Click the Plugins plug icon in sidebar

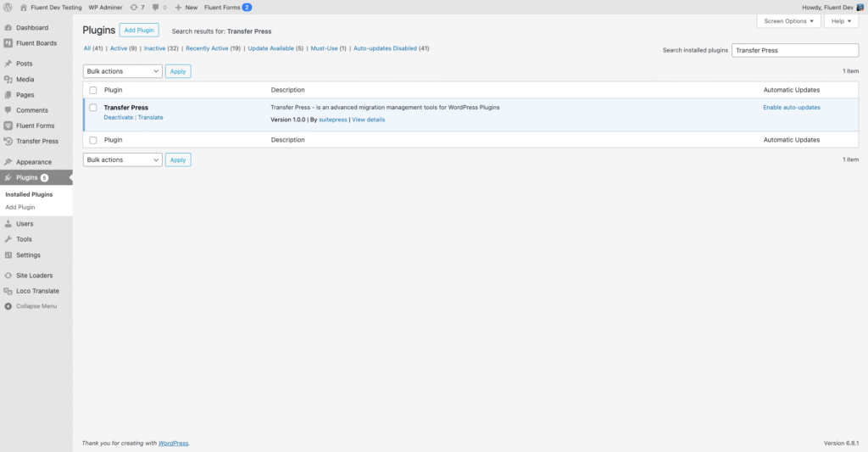[8, 178]
